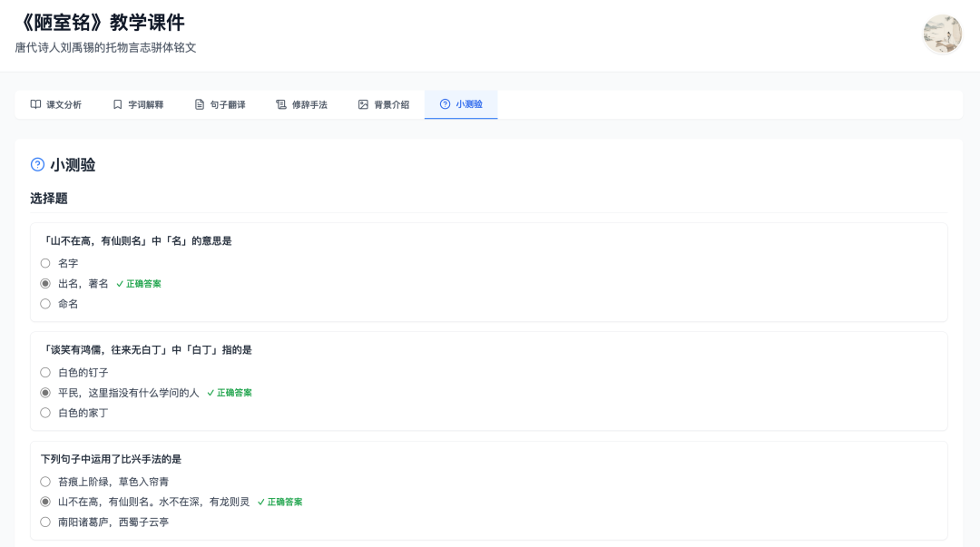Go to the 背景介绍 tab
Screen dimensions: 980x547
(384, 104)
